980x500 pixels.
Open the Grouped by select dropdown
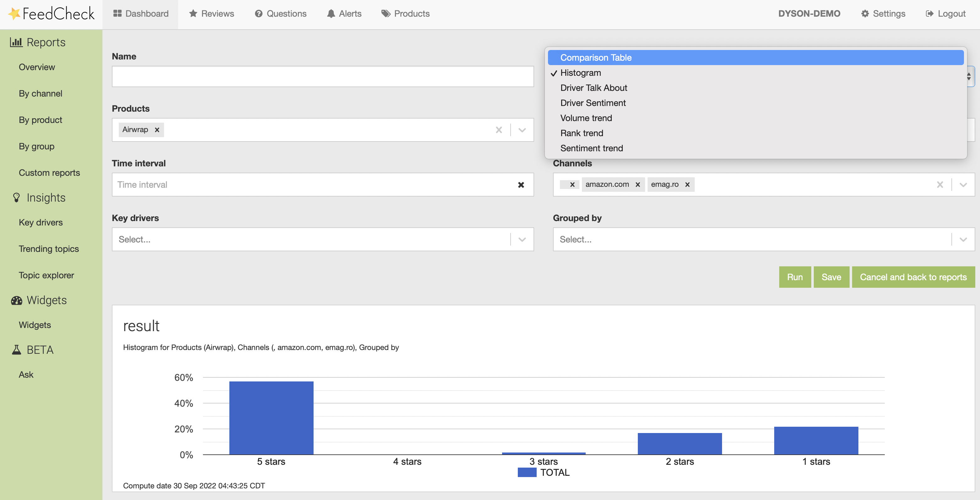pos(764,240)
